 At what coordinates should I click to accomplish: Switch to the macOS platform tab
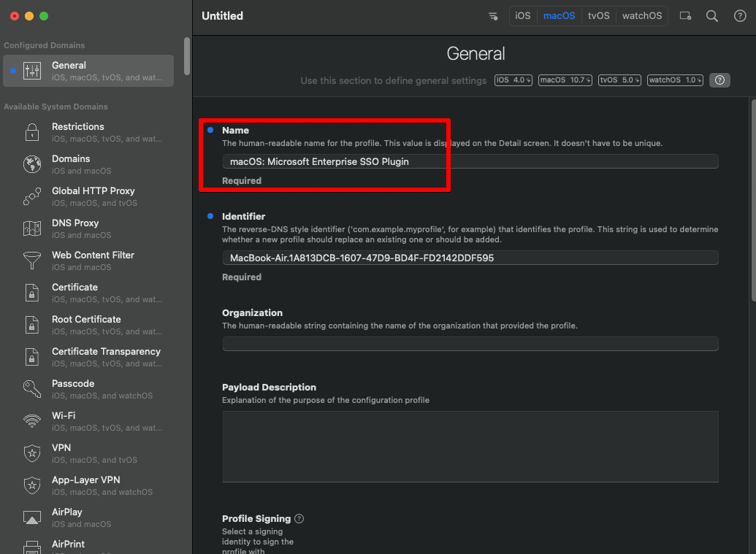tap(560, 16)
